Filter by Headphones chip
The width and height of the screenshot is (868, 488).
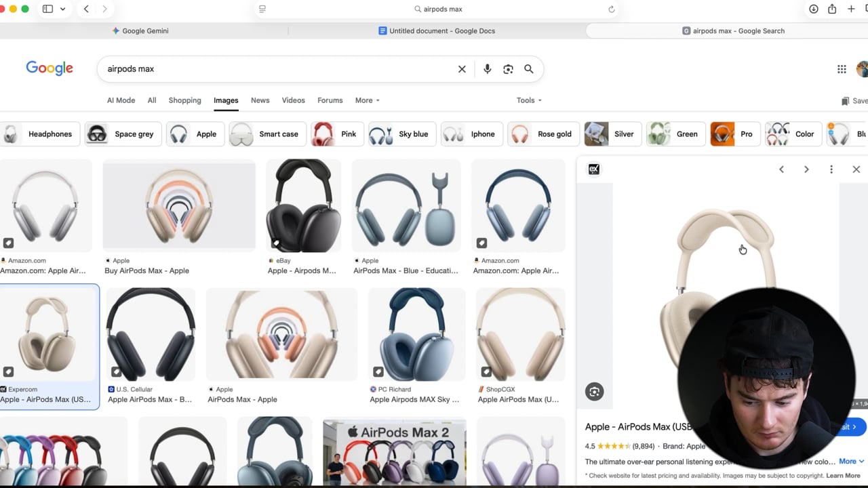(39, 134)
